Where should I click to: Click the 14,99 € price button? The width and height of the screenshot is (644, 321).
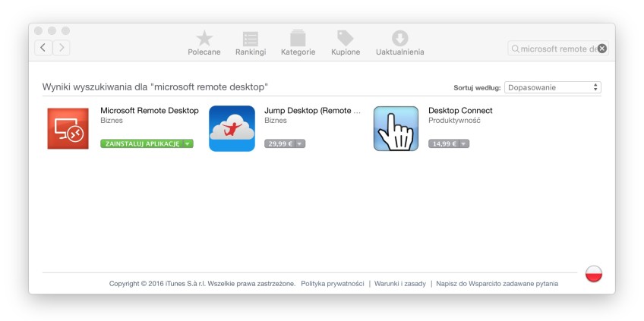[x=444, y=143]
